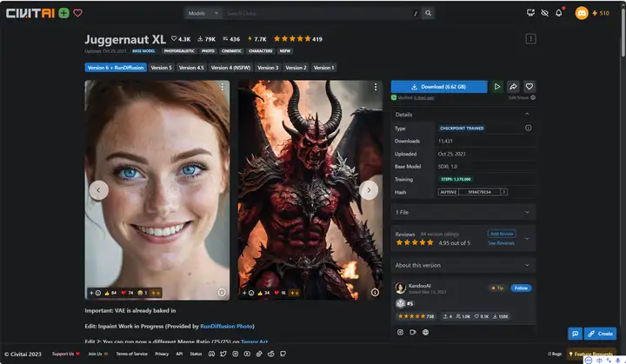Open the Support Us footer link
This screenshot has width=626, height=364.
click(66, 354)
